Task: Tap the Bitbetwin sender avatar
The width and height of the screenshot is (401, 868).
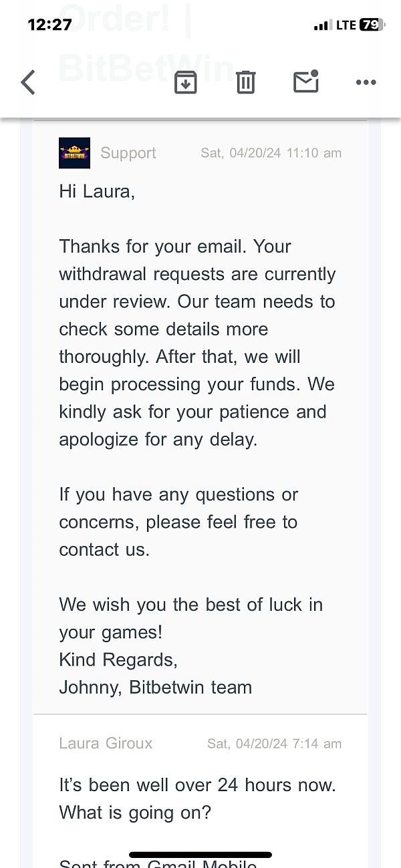Action: (74, 153)
